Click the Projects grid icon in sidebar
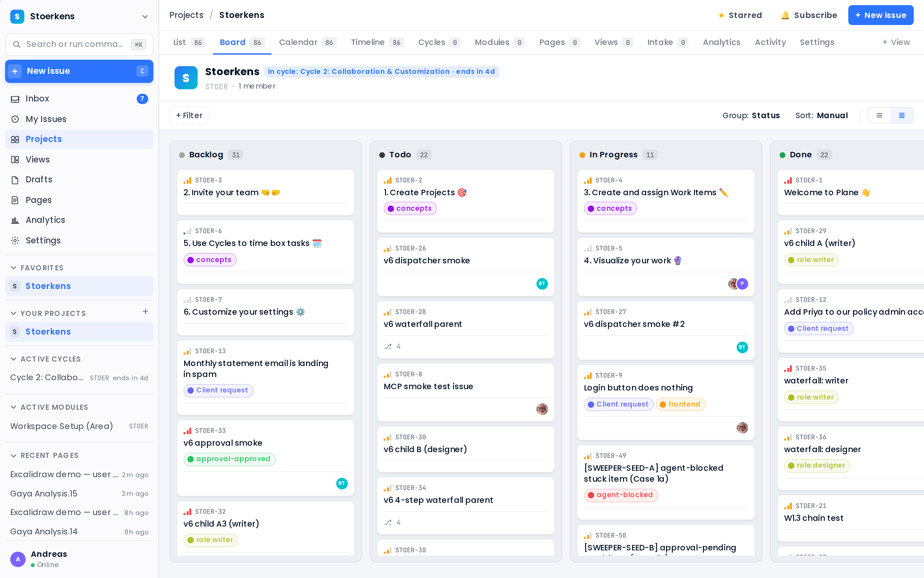 pos(15,140)
